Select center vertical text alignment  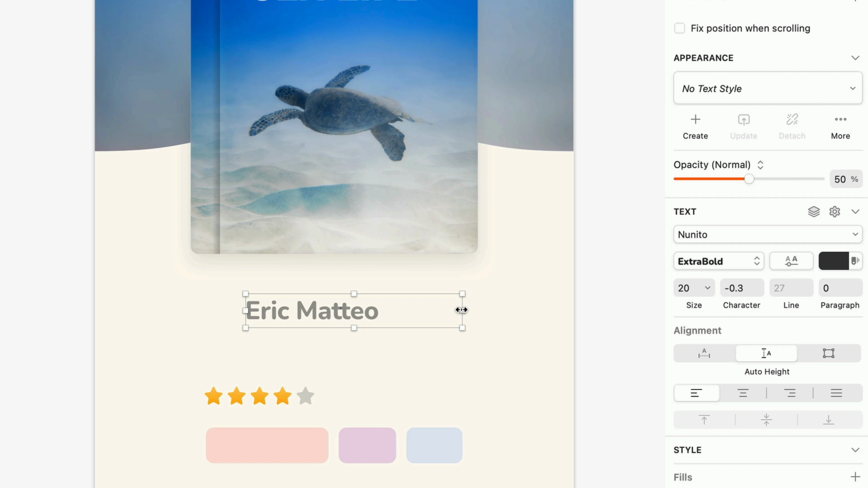(x=766, y=420)
